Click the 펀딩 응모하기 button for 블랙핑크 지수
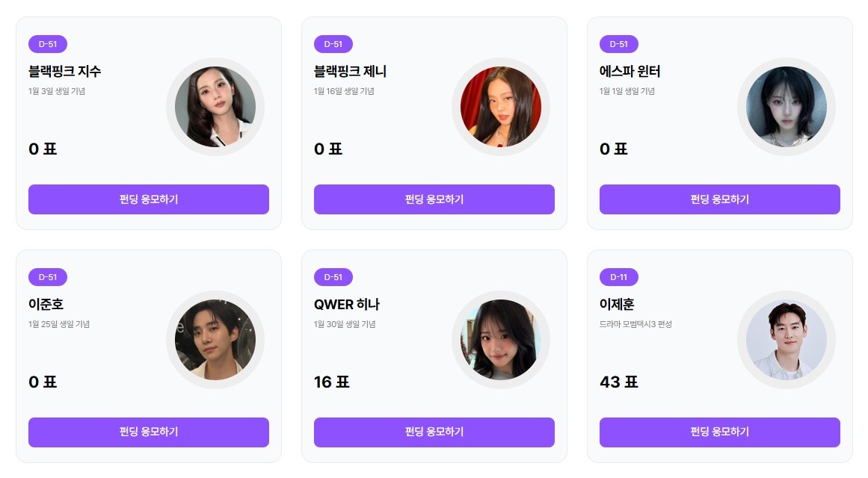The width and height of the screenshot is (868, 478). (x=148, y=199)
